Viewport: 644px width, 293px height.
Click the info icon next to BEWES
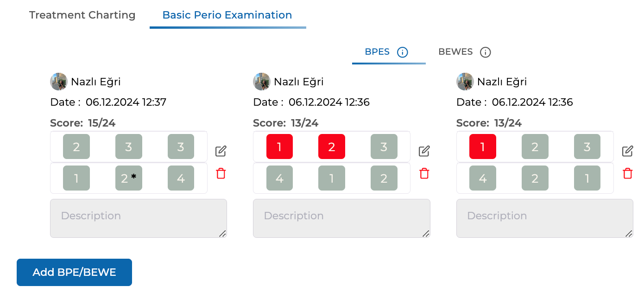485,52
